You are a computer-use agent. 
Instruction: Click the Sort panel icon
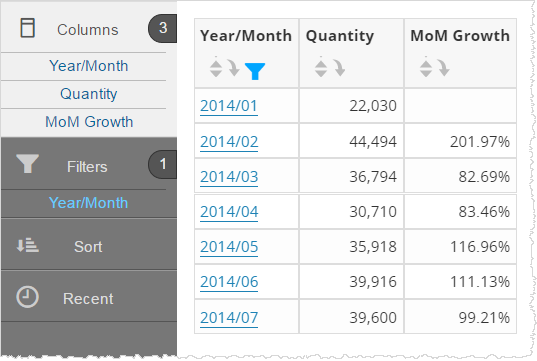pyautogui.click(x=28, y=245)
